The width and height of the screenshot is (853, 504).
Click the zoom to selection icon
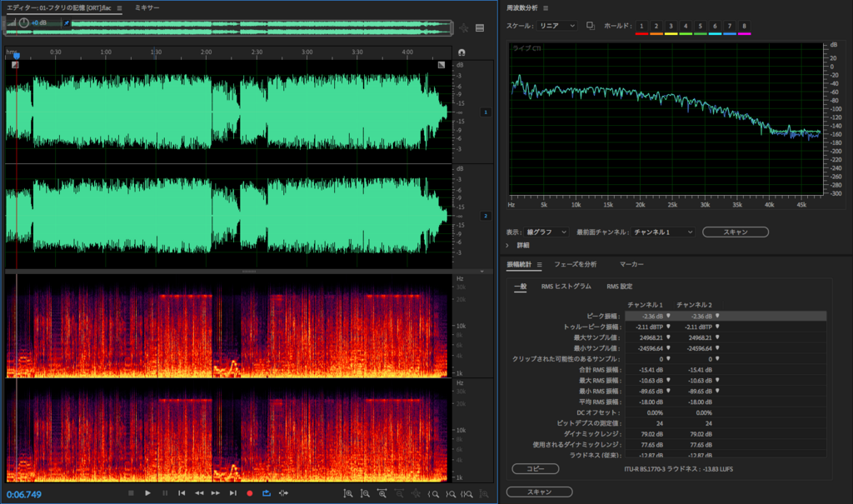pos(466,494)
